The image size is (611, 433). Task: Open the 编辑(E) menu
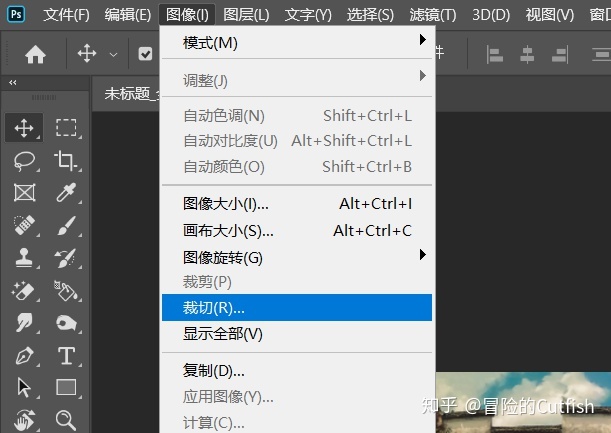click(x=128, y=15)
